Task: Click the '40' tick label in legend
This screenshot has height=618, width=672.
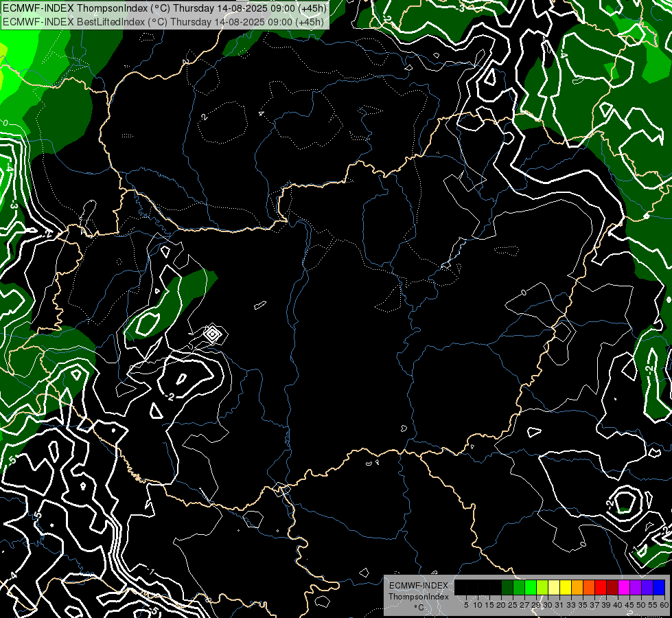Action: [x=618, y=605]
